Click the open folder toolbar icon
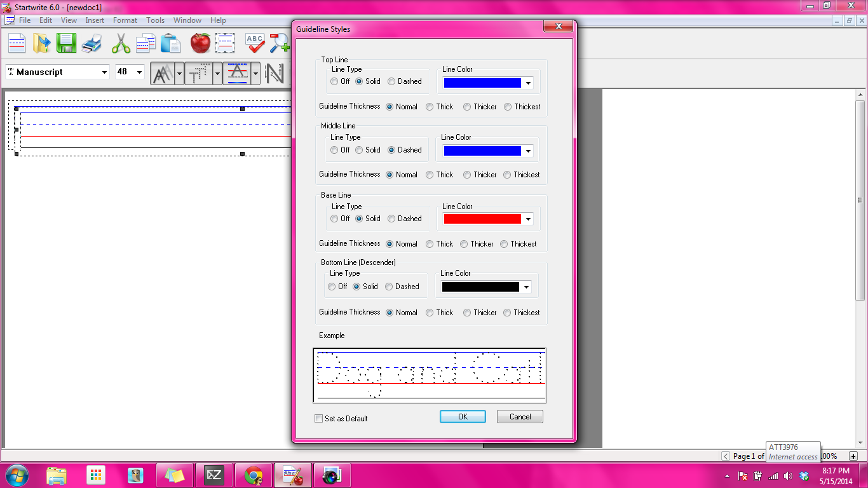The image size is (868, 488). [41, 43]
